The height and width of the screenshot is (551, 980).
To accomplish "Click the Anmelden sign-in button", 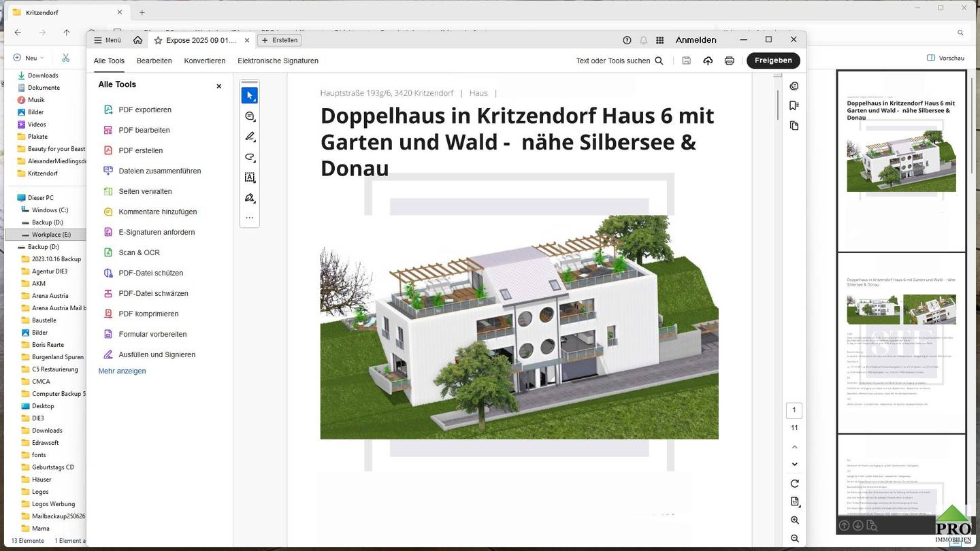I will (696, 40).
